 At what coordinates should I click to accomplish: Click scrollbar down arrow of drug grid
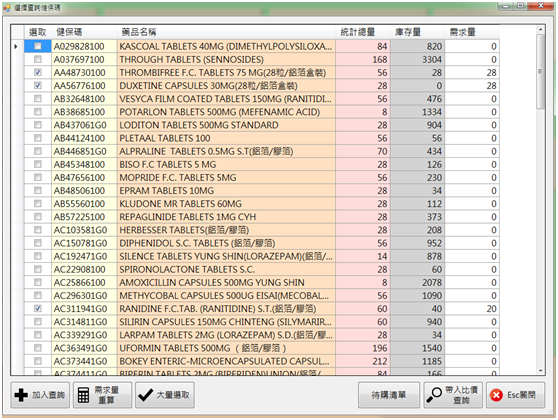541,371
